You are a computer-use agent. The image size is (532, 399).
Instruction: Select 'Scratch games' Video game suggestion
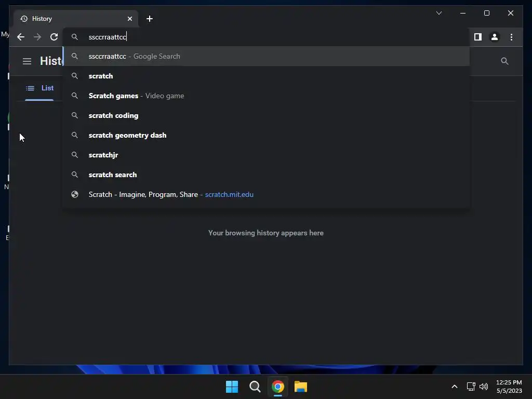click(x=267, y=96)
